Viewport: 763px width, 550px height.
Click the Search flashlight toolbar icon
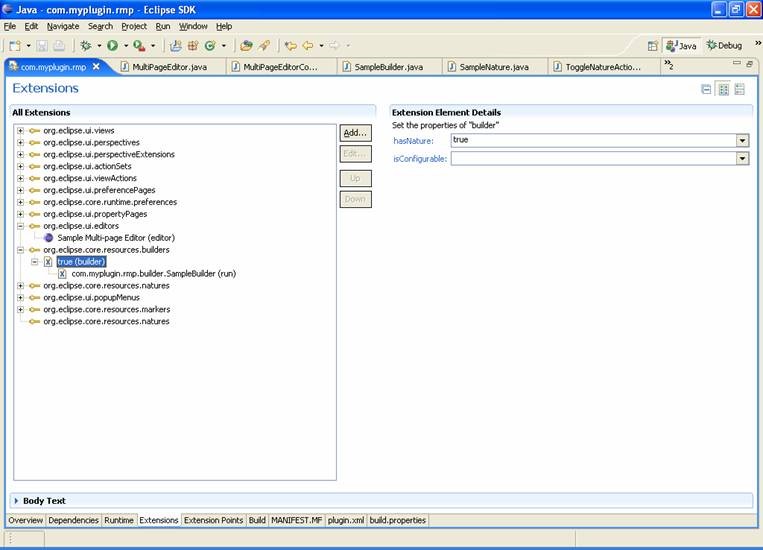pyautogui.click(x=264, y=46)
